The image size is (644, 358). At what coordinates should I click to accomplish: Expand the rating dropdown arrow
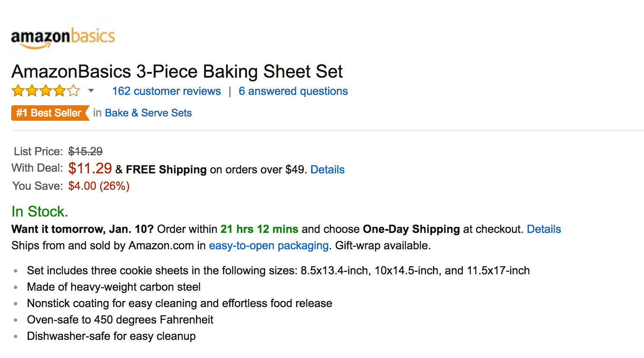[91, 91]
